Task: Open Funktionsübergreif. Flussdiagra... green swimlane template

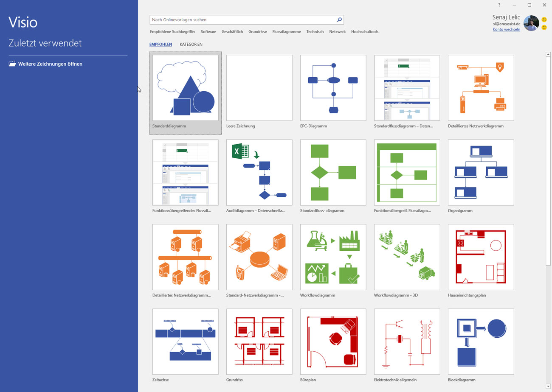Action: [407, 173]
